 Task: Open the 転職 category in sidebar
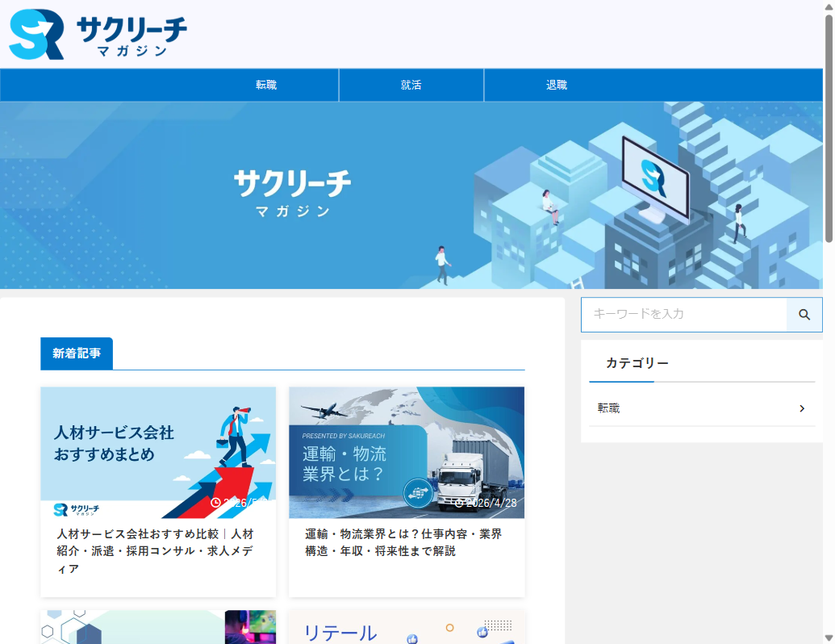pyautogui.click(x=702, y=408)
